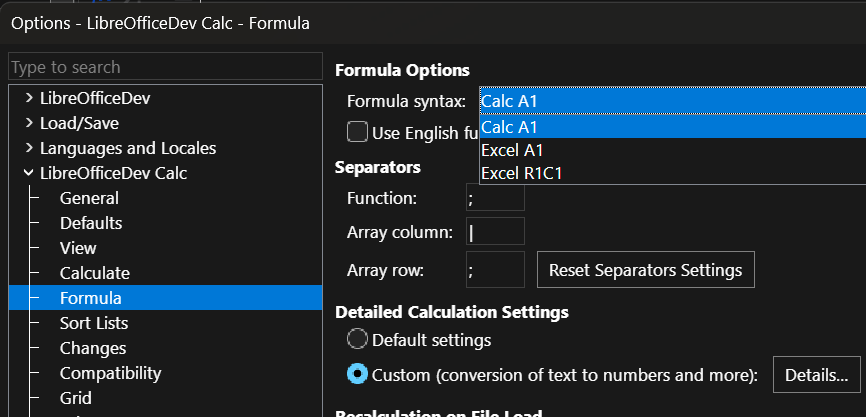Click the Formula syntax combo box
This screenshot has height=417, width=866.
point(673,101)
